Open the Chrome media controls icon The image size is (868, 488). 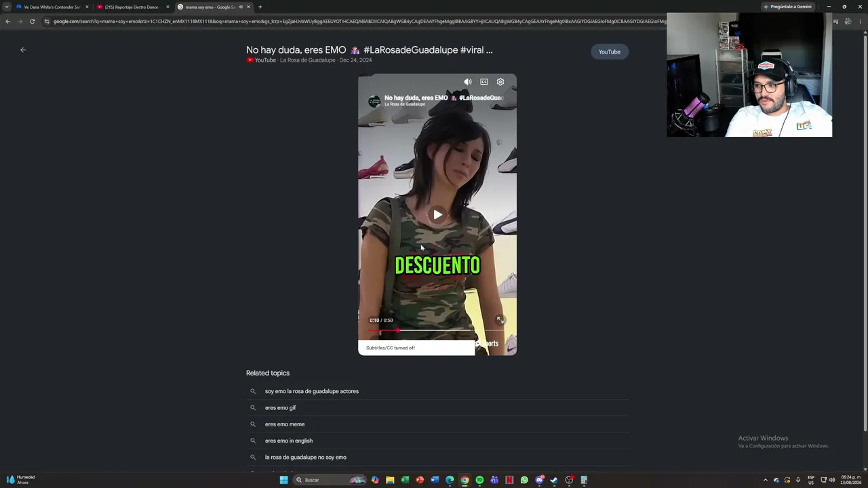click(x=835, y=22)
